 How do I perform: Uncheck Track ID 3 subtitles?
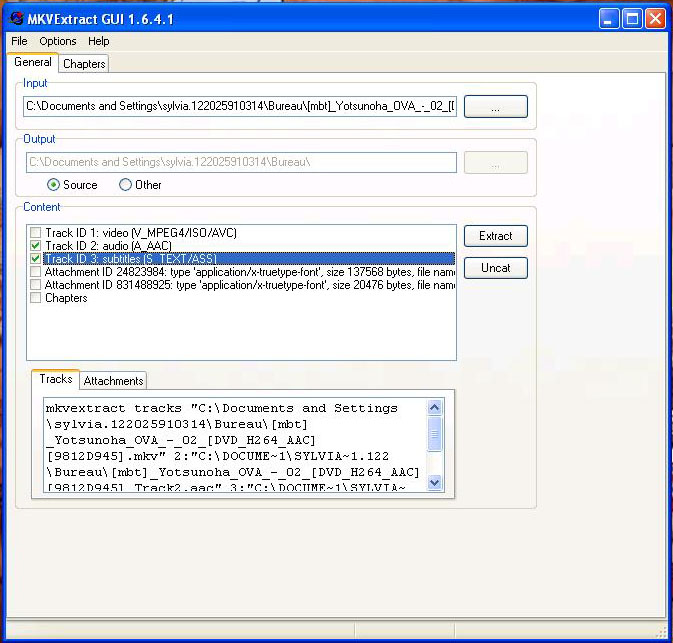36,259
